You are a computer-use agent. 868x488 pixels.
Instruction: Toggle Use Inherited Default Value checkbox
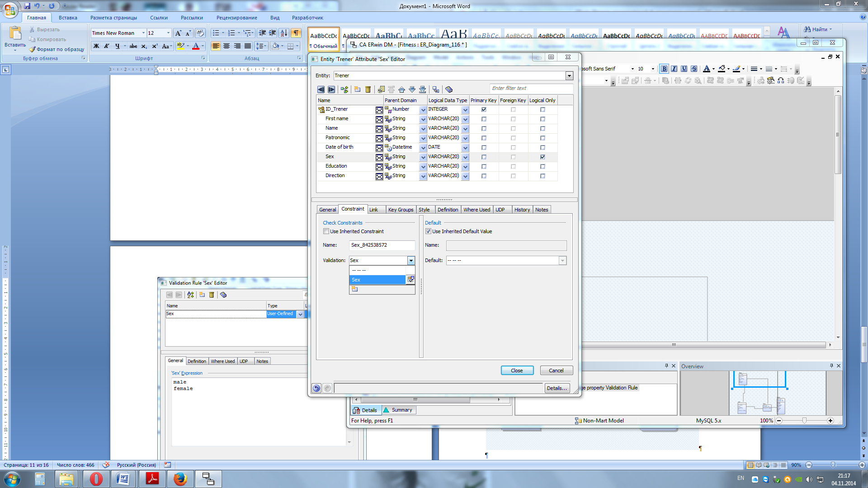click(x=428, y=231)
